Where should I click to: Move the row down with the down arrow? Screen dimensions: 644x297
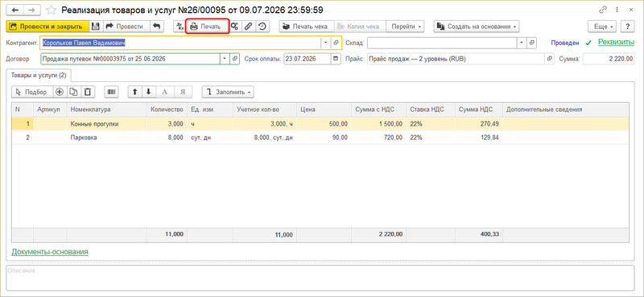[x=149, y=92]
